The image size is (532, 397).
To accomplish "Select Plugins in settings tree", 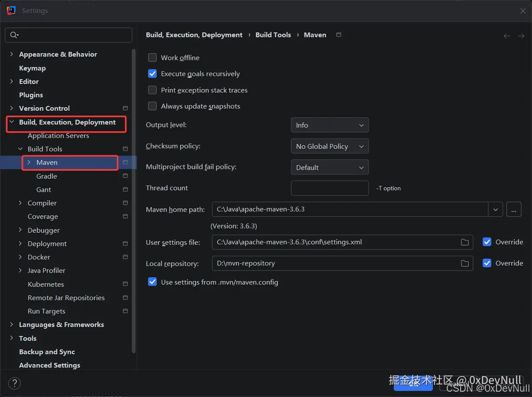I will (31, 95).
